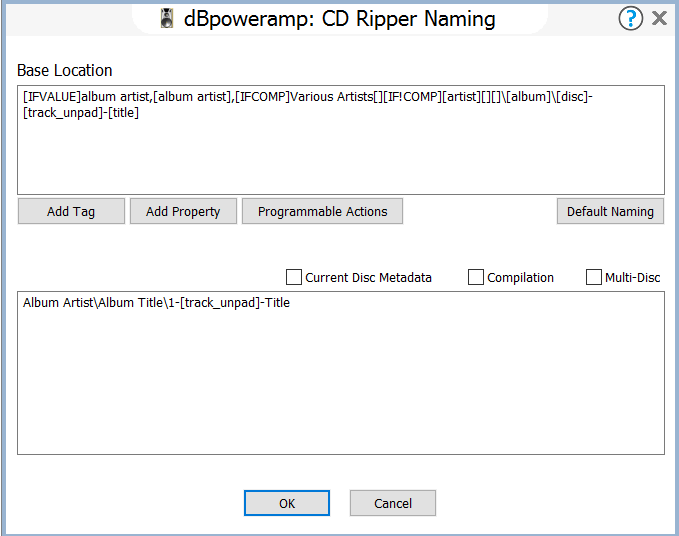Click empty space in the preview output box
The width and height of the screenshot is (679, 536).
(340, 390)
